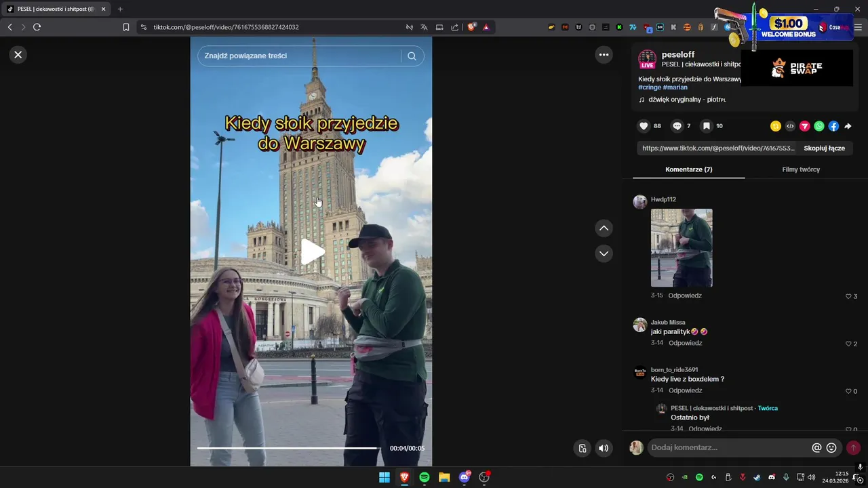Click the browser reload button

tap(37, 27)
